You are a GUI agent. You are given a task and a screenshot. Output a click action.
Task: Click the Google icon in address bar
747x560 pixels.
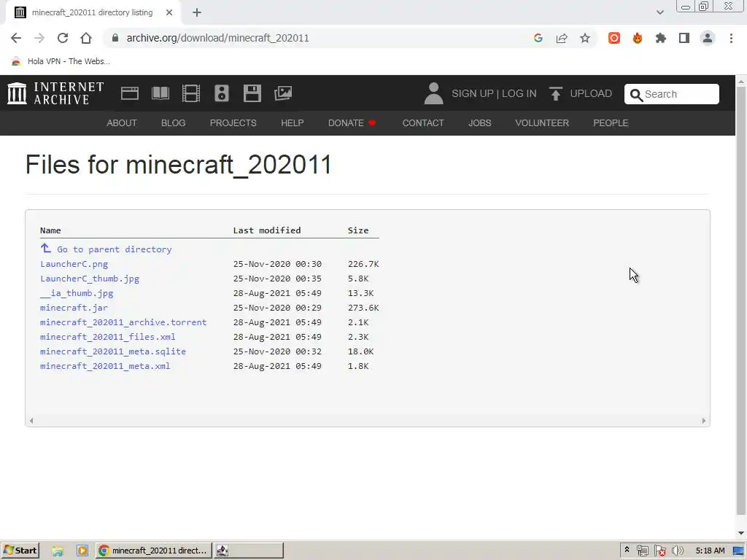pos(538,38)
